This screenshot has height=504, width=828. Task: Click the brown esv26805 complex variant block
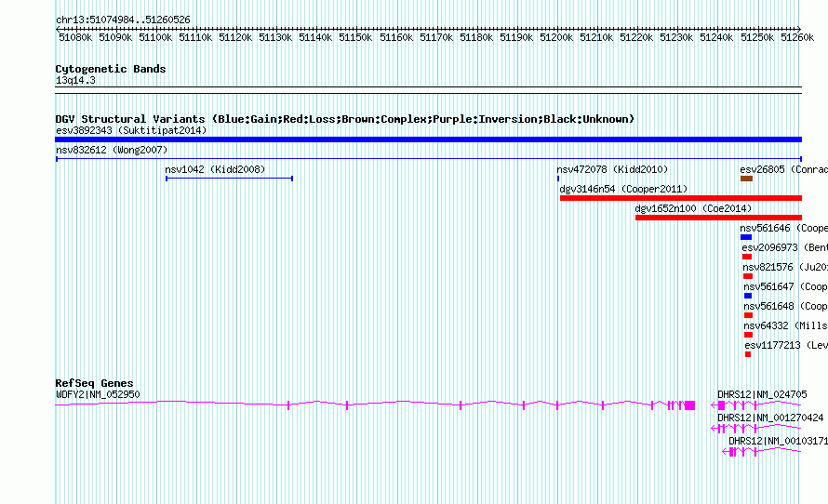(746, 179)
